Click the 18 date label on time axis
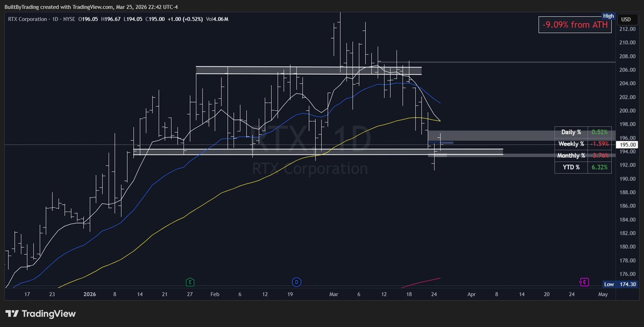Screen dimensions: 644x327 (409, 295)
